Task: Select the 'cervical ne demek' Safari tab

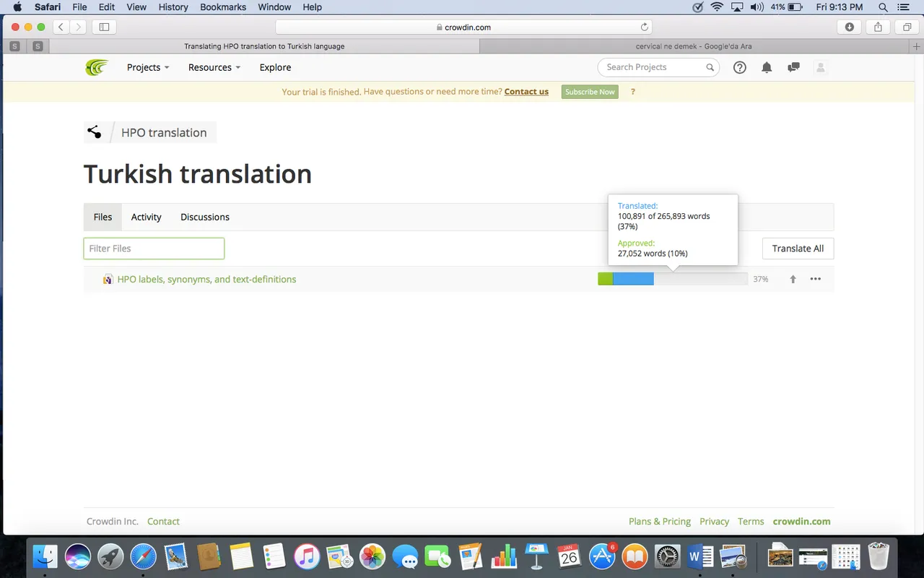Action: point(694,46)
